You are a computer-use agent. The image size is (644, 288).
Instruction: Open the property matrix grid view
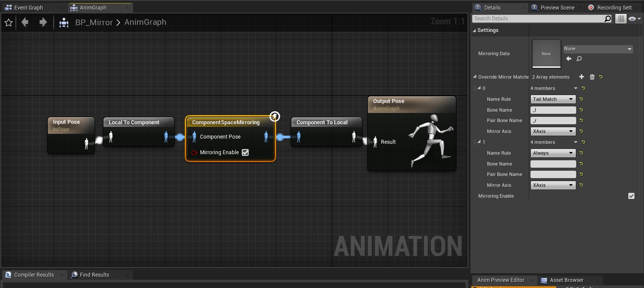(x=621, y=19)
